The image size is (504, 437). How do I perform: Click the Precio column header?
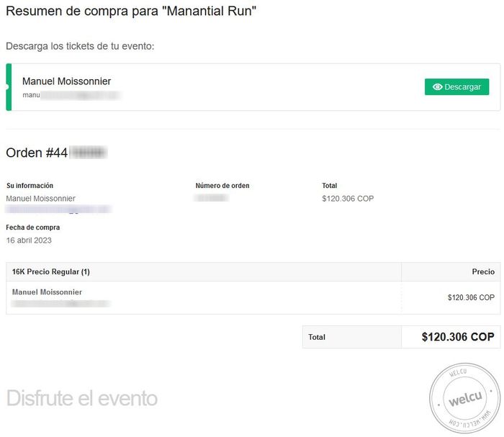[x=483, y=272]
